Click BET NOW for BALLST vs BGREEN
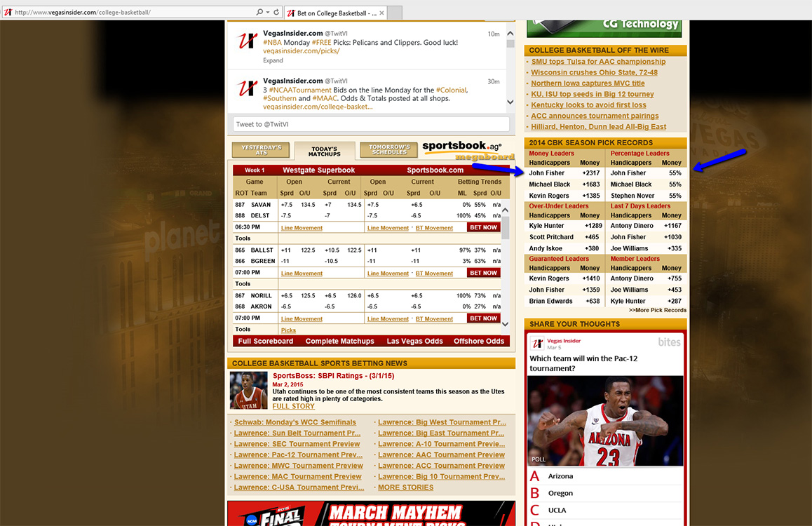Image resolution: width=812 pixels, height=526 pixels. [483, 273]
